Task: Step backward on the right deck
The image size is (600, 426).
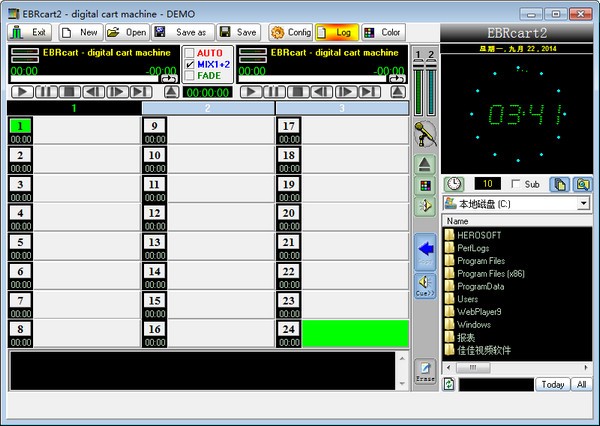Action: [x=322, y=92]
